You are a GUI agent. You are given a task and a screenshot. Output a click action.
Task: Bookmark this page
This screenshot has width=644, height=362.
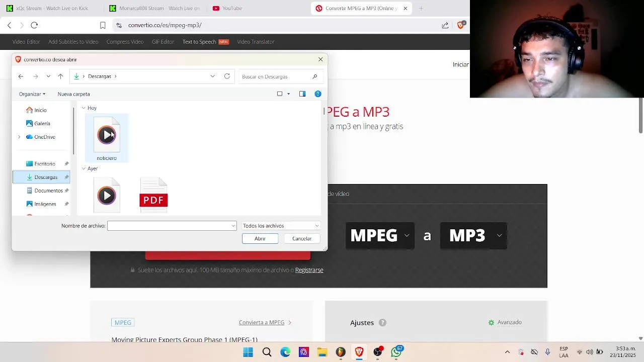pos(103,25)
